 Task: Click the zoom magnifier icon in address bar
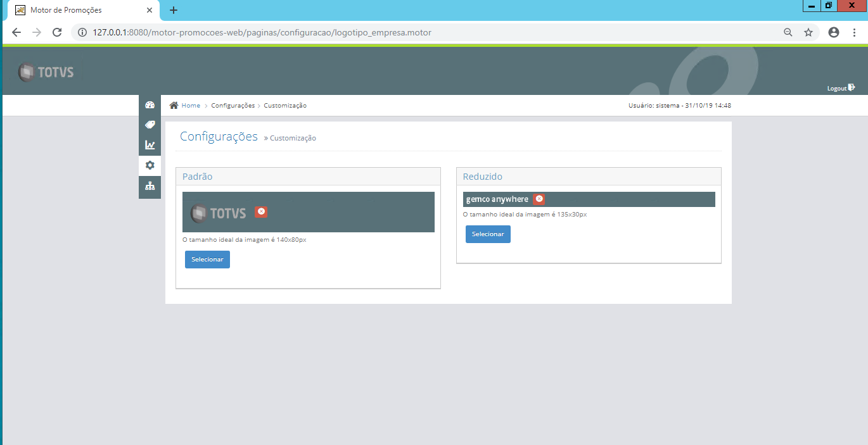tap(788, 32)
